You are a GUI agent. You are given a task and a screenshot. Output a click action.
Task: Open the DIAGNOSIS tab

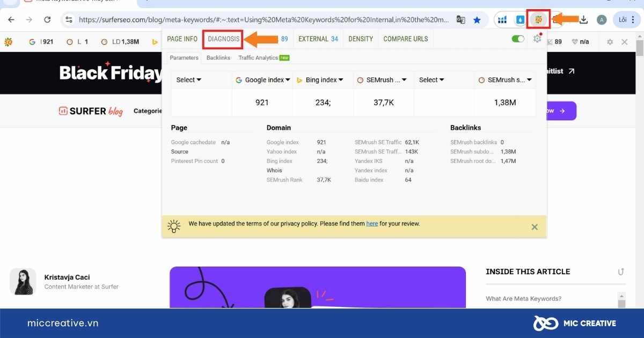click(x=223, y=39)
